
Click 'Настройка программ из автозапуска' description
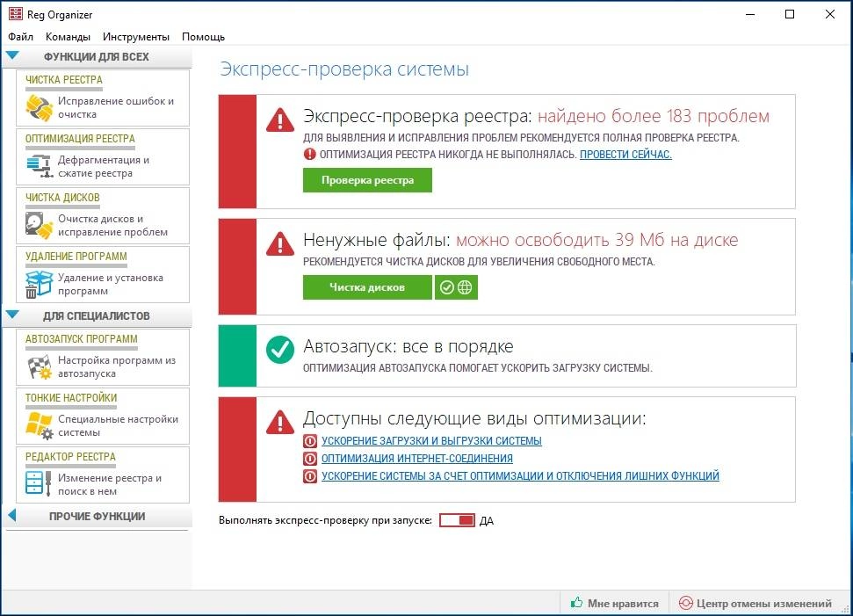point(117,366)
